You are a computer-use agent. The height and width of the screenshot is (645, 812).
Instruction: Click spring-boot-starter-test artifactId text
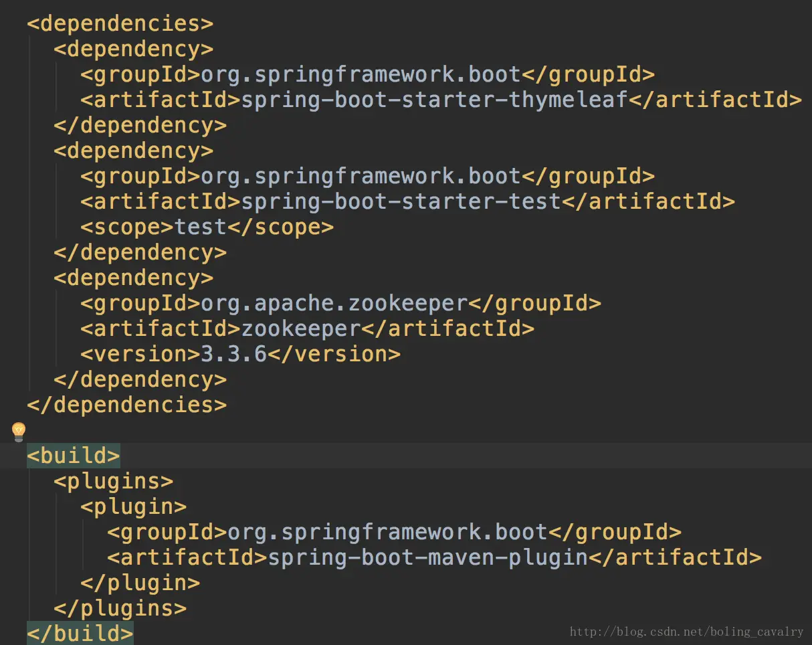click(x=401, y=201)
